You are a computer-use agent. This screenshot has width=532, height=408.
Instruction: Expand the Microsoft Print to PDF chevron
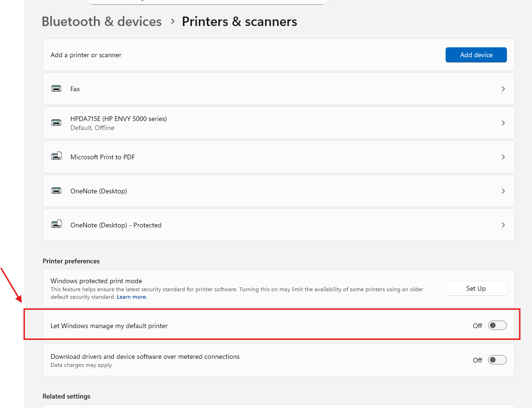(503, 157)
